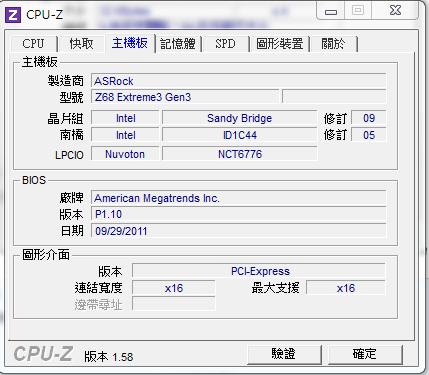Click the BIOS version P1.10 field
This screenshot has width=429, height=375.
(239, 214)
